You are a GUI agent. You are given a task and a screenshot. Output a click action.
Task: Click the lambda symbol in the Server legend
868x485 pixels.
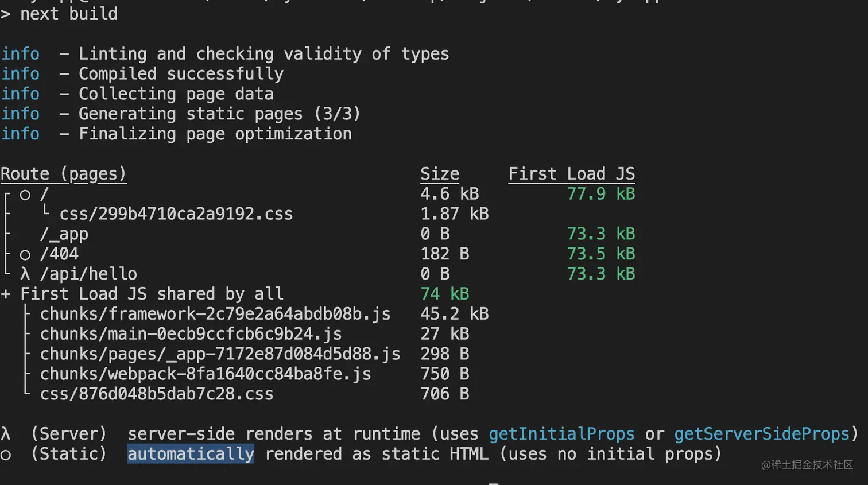(x=6, y=434)
